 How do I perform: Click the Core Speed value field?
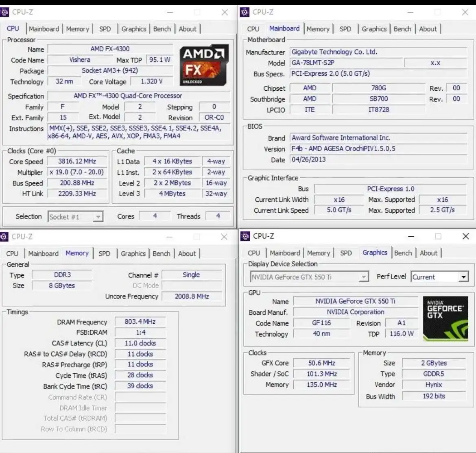(76, 161)
